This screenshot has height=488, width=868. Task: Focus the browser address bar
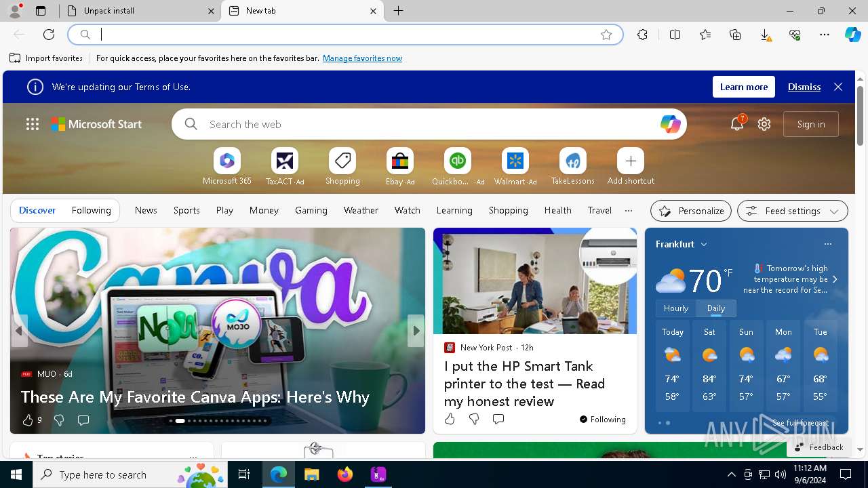pyautogui.click(x=346, y=35)
